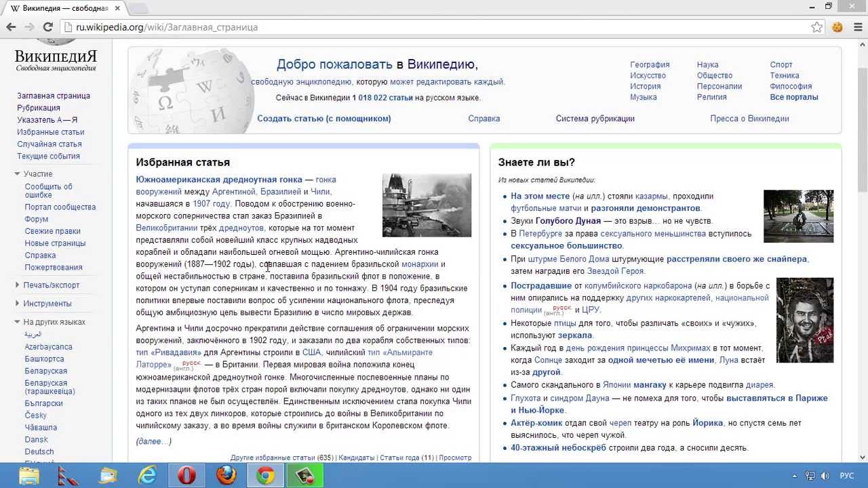The width and height of the screenshot is (868, 488).
Task: Open Система рубрикации link
Action: (595, 119)
